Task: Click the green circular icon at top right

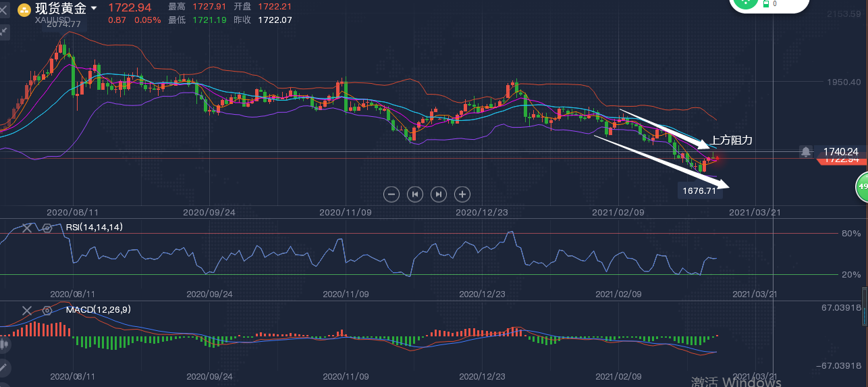Action: (745, 3)
